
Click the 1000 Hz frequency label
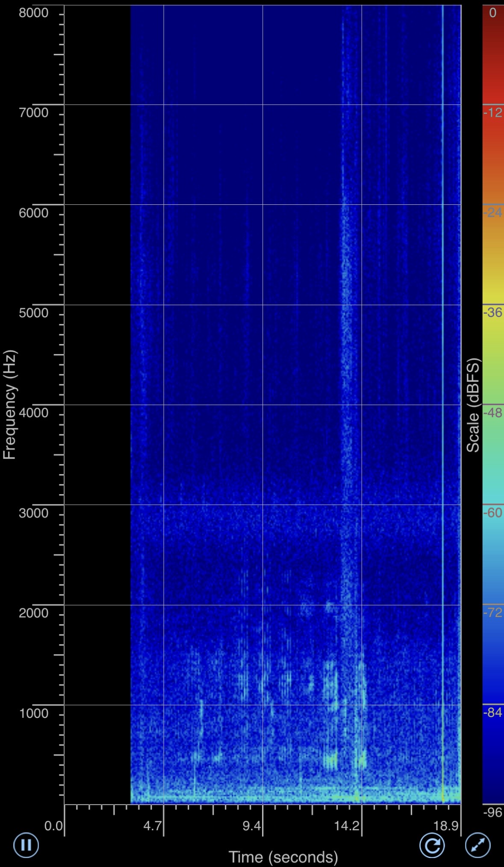pyautogui.click(x=33, y=713)
